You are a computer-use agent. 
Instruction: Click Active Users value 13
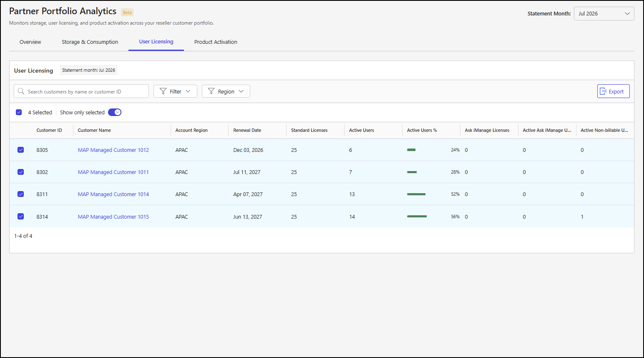(352, 194)
